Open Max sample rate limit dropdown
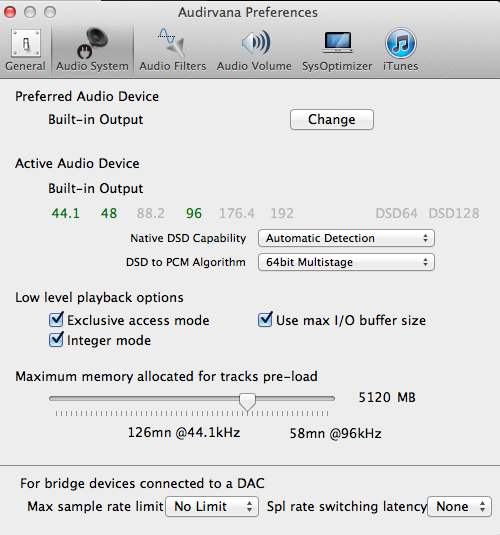The width and height of the screenshot is (500, 535). 212,507
